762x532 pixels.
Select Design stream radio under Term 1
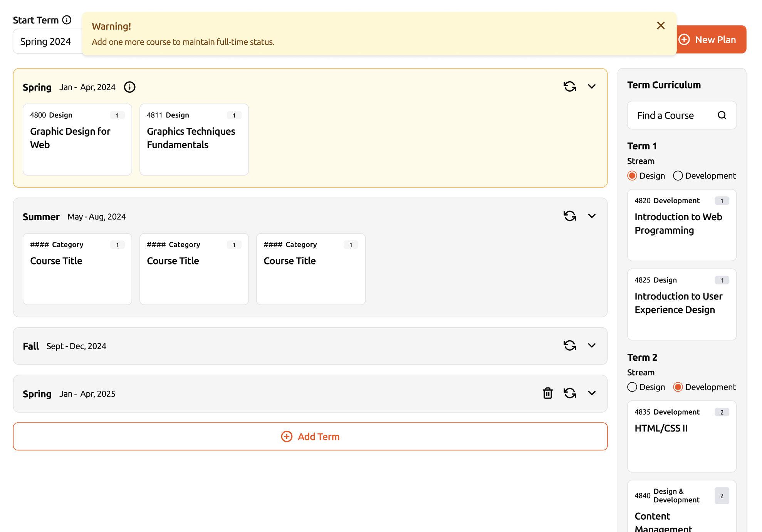click(x=632, y=176)
